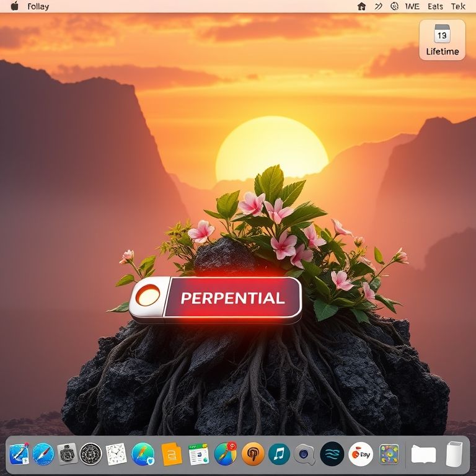Click the home icon in the menu bar
Image resolution: width=476 pixels, height=476 pixels.
click(362, 6)
